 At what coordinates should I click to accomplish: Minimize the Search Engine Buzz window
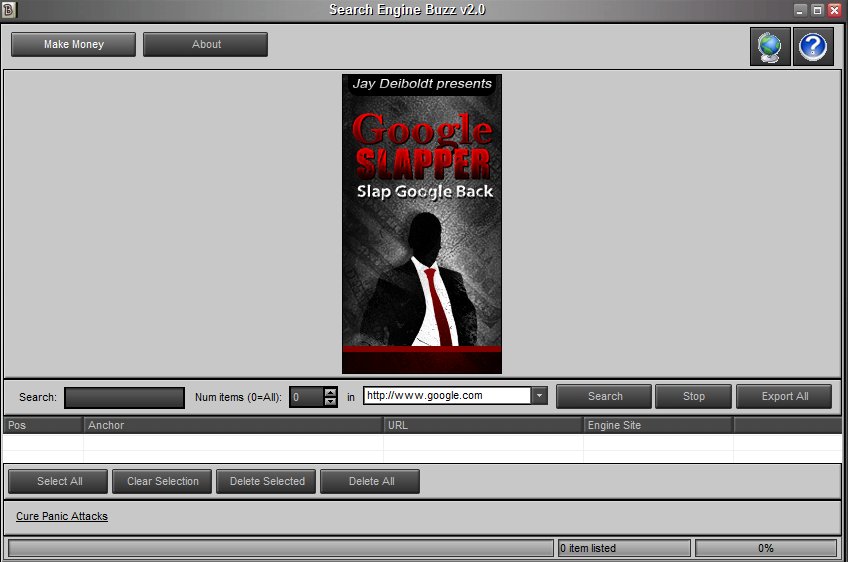coord(800,10)
